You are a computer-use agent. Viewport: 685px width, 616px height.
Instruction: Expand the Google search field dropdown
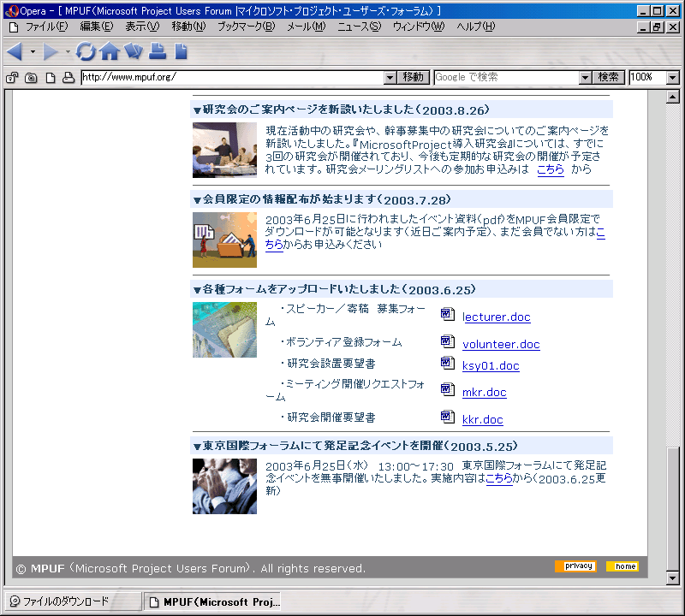point(586,78)
